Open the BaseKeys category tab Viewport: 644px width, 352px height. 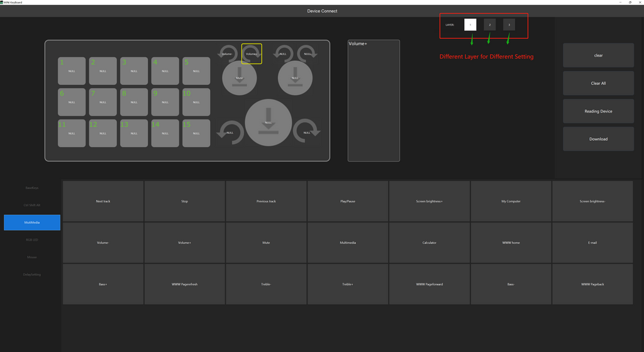pyautogui.click(x=32, y=187)
